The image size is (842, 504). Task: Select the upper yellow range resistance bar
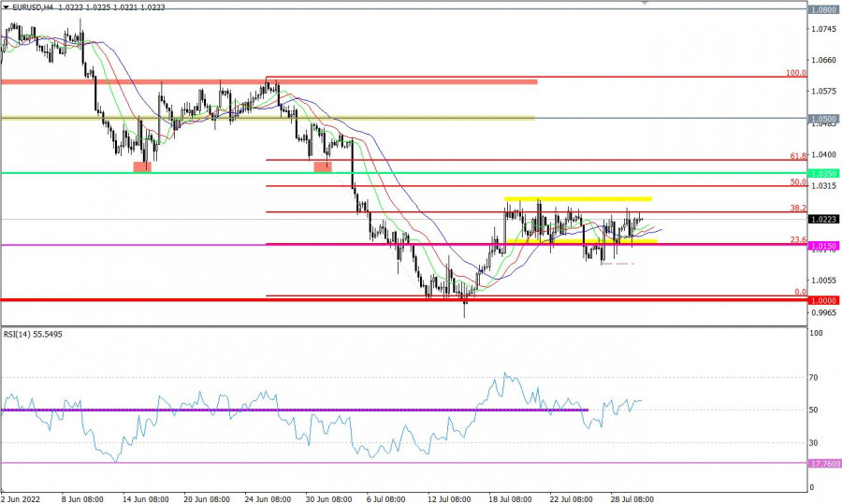(577, 199)
